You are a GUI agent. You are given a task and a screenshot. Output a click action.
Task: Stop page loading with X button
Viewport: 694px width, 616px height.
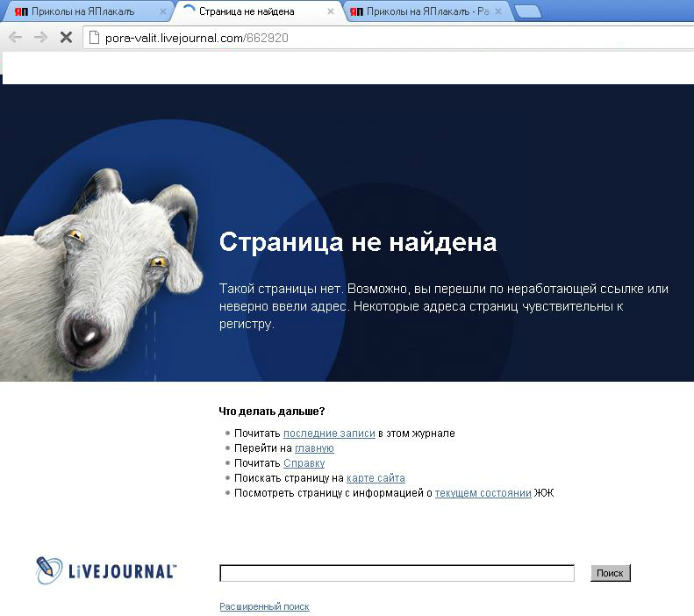[x=67, y=38]
